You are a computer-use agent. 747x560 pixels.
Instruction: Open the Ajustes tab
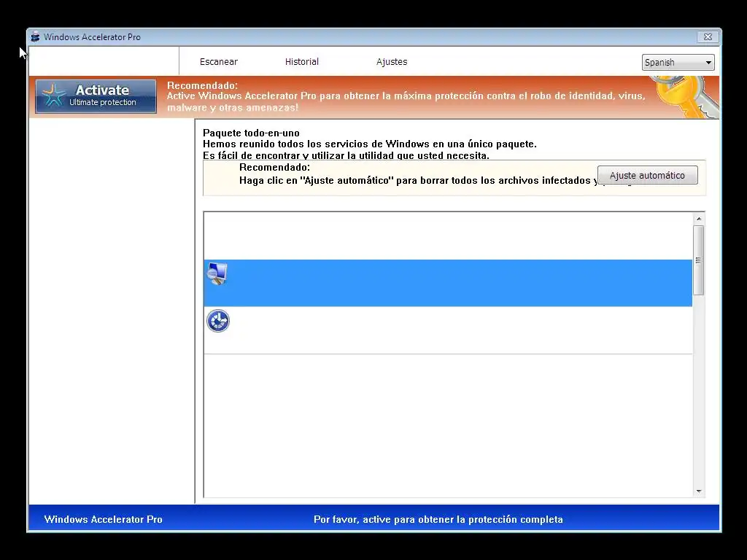(392, 62)
